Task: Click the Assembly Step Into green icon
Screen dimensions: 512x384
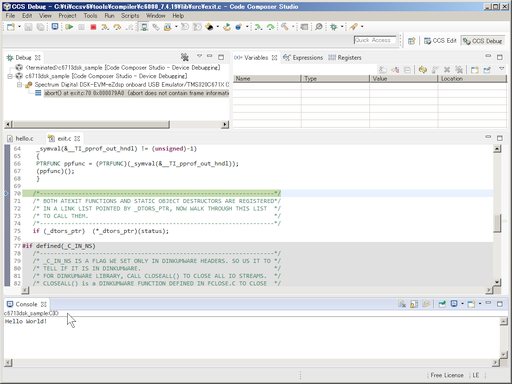Action: click(258, 27)
